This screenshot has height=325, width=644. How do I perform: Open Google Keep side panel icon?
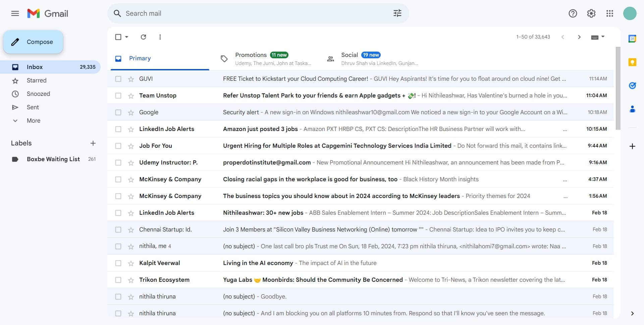(632, 62)
